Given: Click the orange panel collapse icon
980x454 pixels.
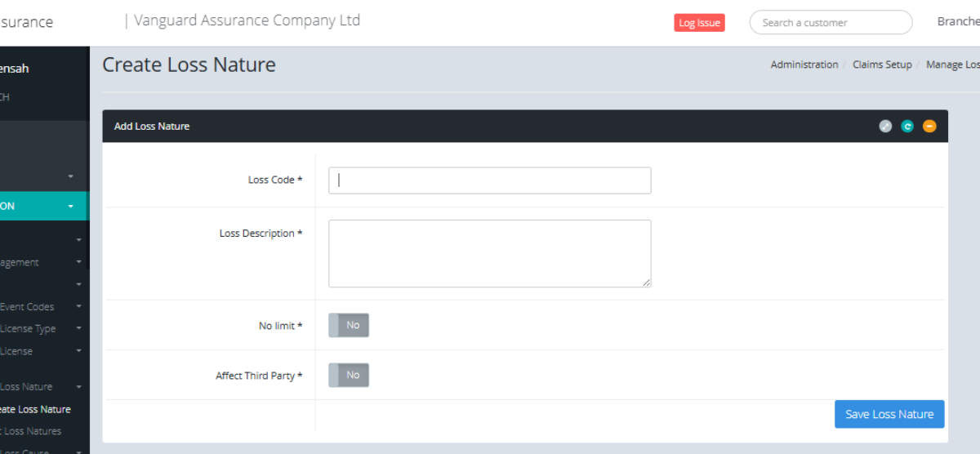Looking at the screenshot, I should tap(929, 126).
